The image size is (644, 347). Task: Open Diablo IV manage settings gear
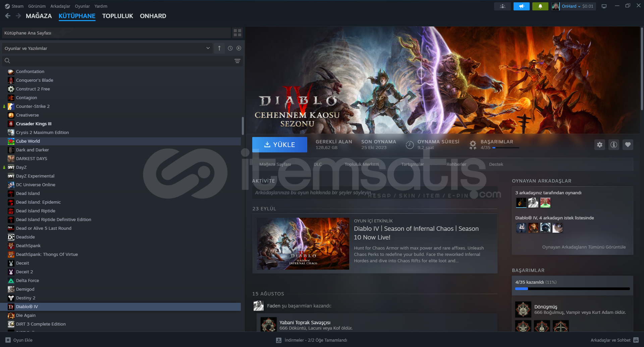600,145
